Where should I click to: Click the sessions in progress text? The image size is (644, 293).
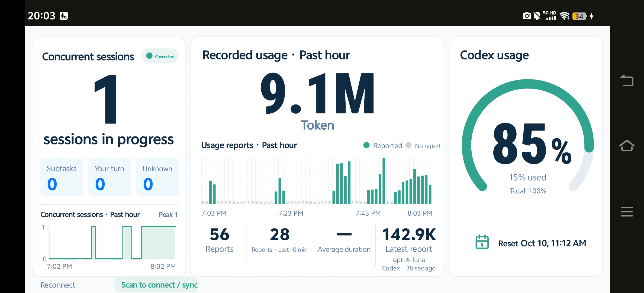(108, 139)
